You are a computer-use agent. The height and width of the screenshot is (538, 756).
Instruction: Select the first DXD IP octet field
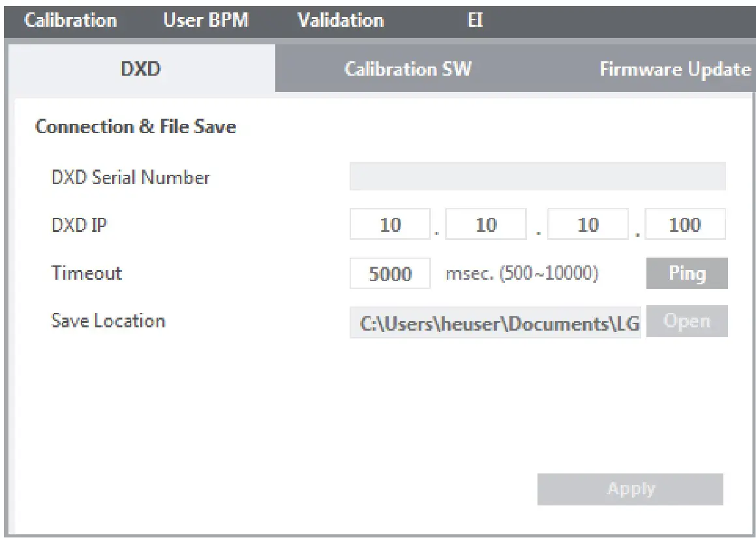tap(389, 224)
